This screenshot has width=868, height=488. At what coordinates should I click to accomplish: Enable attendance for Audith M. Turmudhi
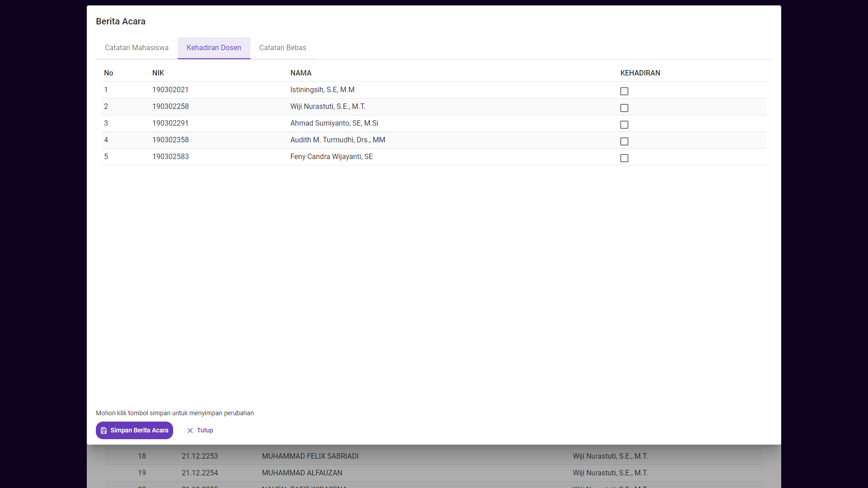pyautogui.click(x=624, y=141)
